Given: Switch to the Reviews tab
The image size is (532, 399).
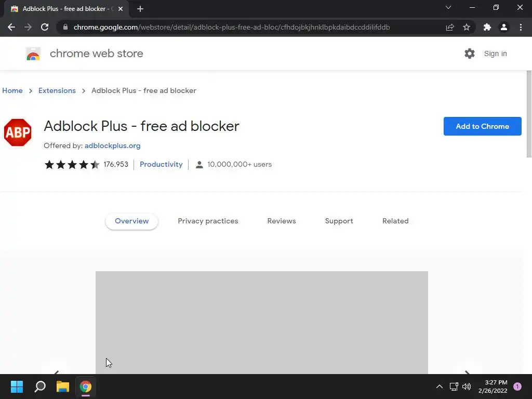Looking at the screenshot, I should pos(282,221).
